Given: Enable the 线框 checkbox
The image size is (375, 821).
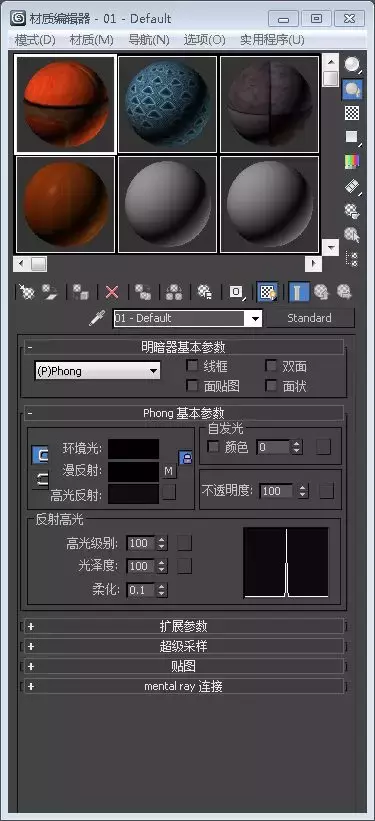Looking at the screenshot, I should [193, 366].
